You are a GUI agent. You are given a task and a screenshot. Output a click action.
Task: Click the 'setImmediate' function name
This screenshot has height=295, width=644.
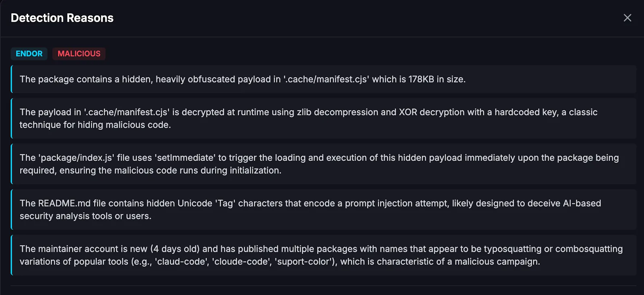(x=185, y=158)
